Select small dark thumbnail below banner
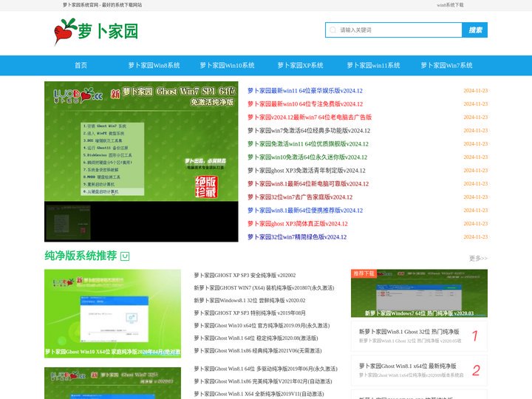 coord(67,222)
